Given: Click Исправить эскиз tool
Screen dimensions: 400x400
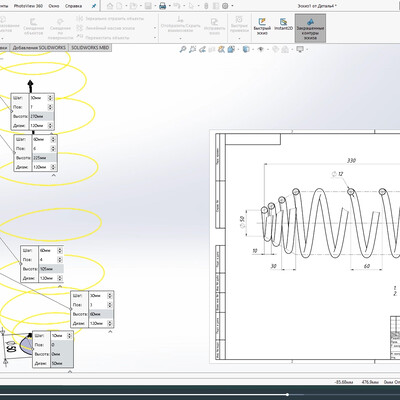Looking at the screenshot, I should 215,27.
